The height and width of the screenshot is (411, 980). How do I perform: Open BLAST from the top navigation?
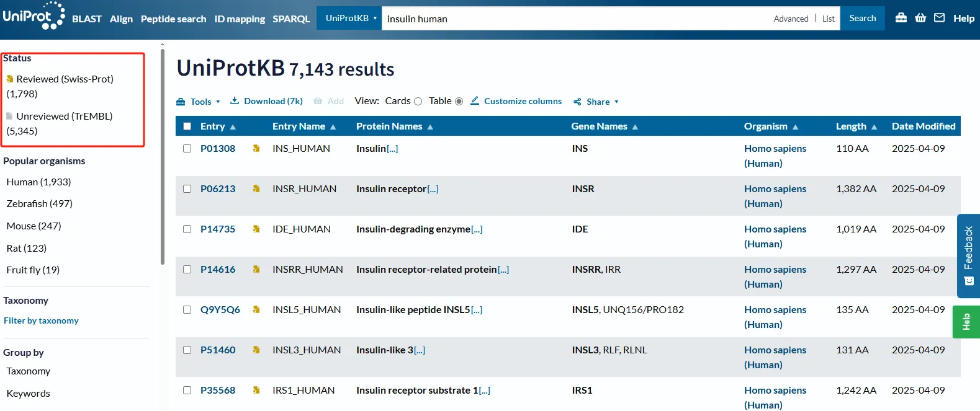point(86,19)
